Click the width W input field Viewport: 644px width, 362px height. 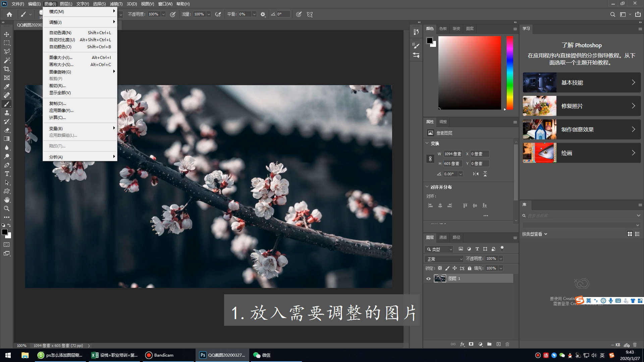point(453,154)
